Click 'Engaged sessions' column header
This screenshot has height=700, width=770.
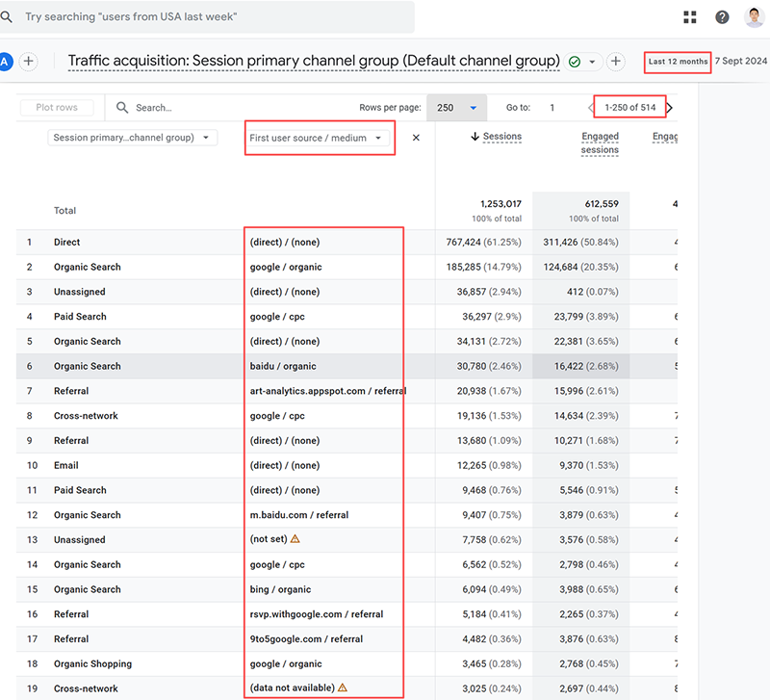pos(600,143)
